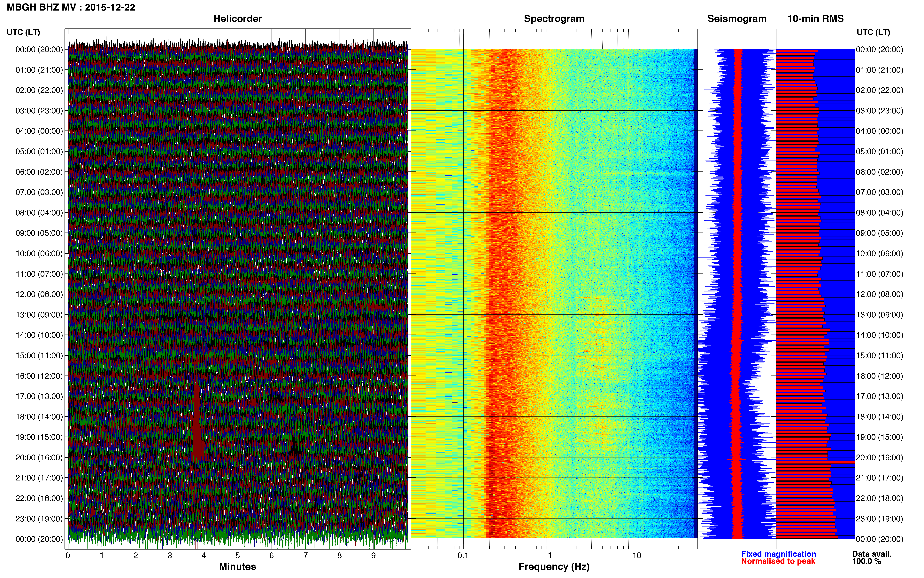Click 05:00 (01:00) on the Helicorder time axis
The height and width of the screenshot is (578, 924).
coord(39,151)
